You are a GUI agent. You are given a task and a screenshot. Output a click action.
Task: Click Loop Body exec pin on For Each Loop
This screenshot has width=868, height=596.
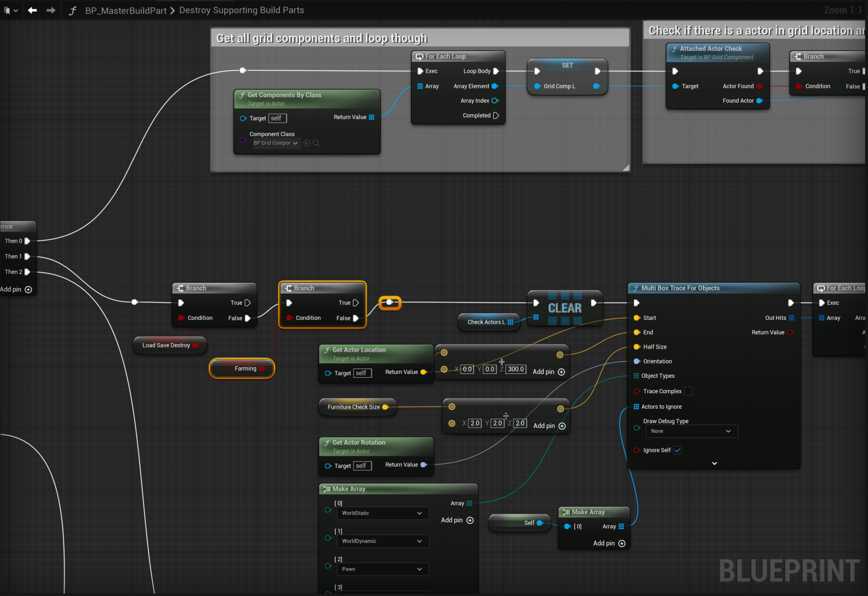(x=496, y=71)
